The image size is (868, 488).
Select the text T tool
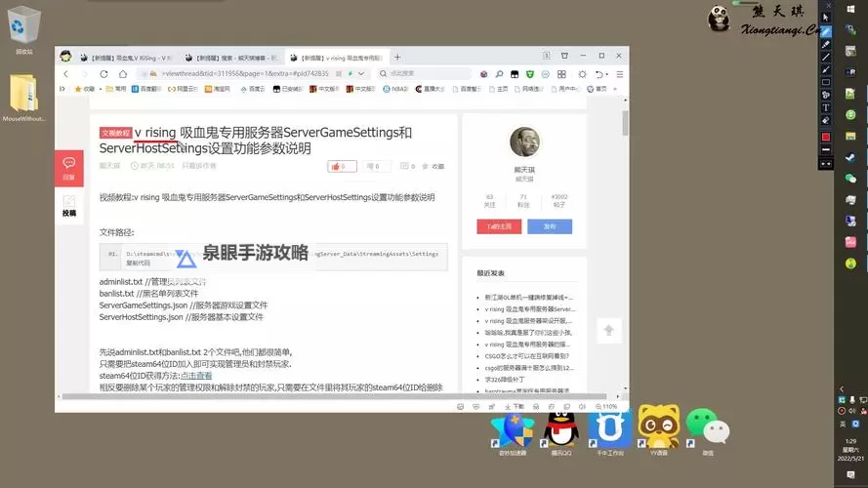[825, 107]
